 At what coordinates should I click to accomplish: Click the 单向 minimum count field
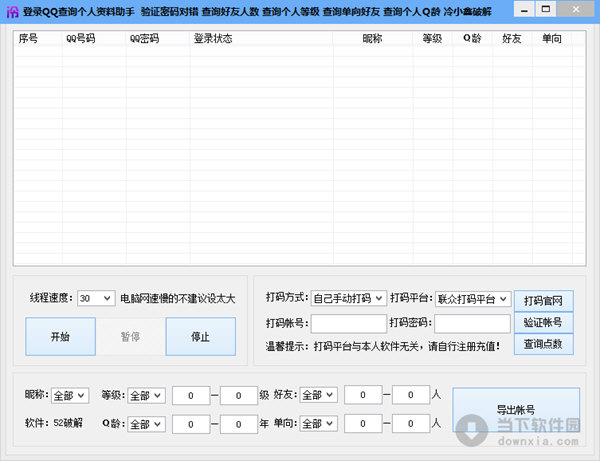(363, 424)
